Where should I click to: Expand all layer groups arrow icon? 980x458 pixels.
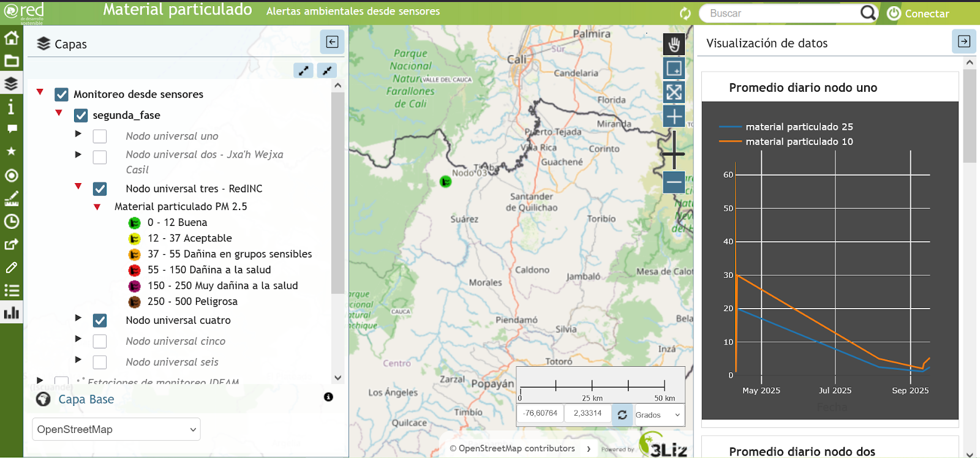304,70
